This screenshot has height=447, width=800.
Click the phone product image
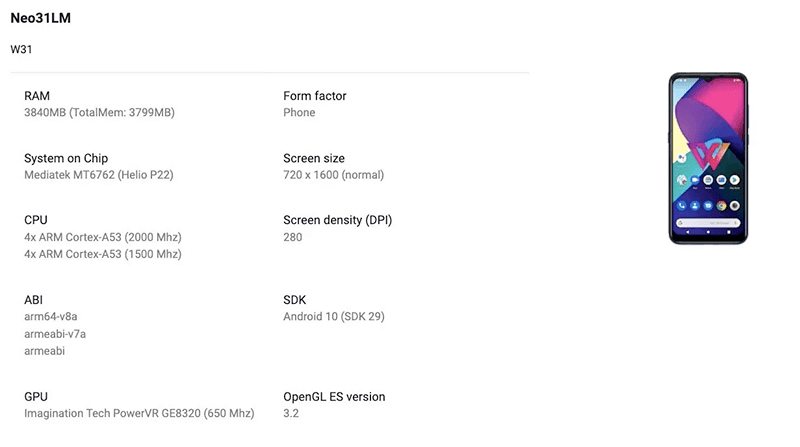pyautogui.click(x=708, y=158)
